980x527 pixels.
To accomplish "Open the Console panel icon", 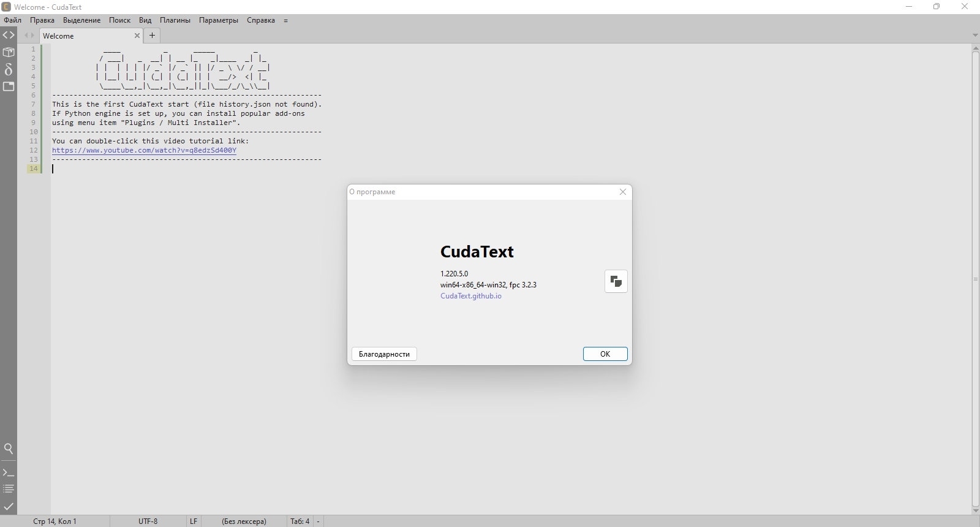I will [9, 472].
